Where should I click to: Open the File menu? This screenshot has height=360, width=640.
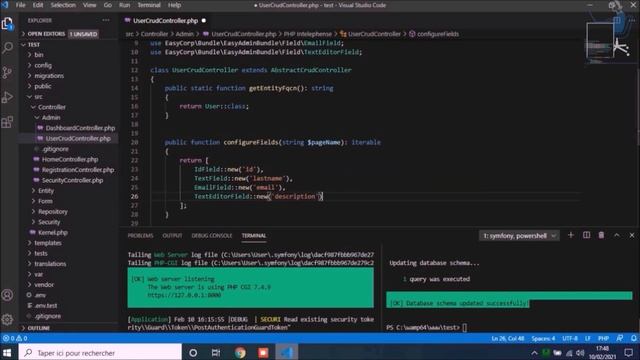point(20,5)
